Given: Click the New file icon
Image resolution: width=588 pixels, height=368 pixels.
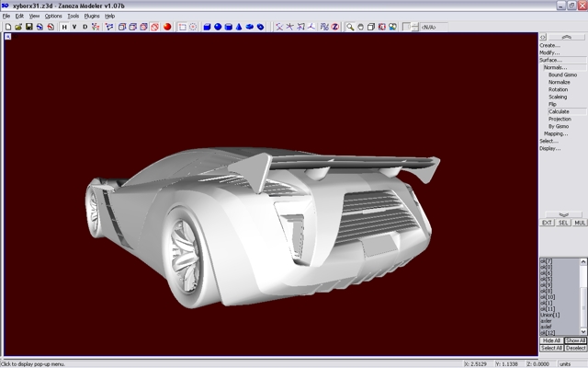Looking at the screenshot, I should click(7, 27).
